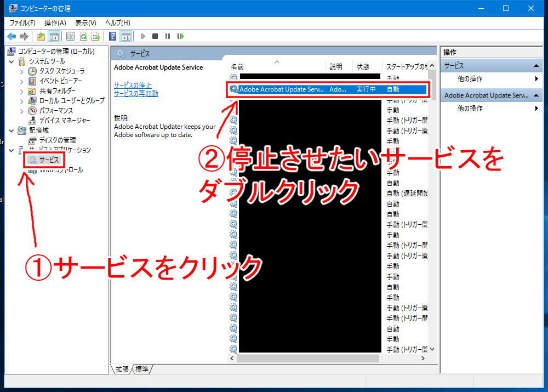
Task: Go up one level with folder icon
Action: [x=41, y=36]
